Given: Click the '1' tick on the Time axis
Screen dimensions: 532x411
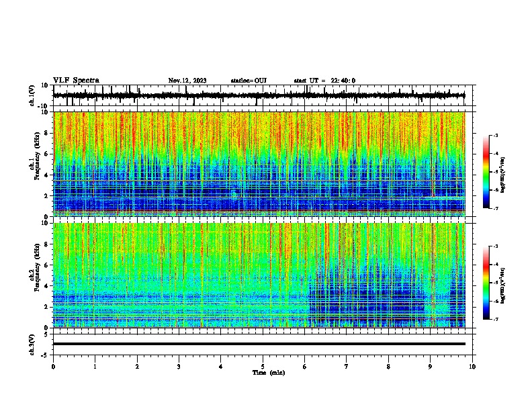Looking at the screenshot, I should click(x=95, y=367).
